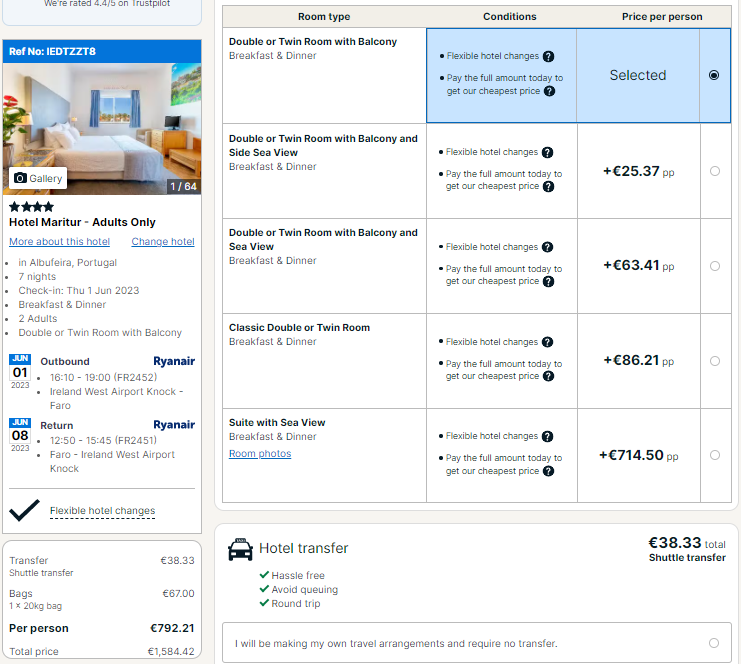Select Suite with Sea View radio
Image resolution: width=741 pixels, height=664 pixels.
(x=715, y=455)
